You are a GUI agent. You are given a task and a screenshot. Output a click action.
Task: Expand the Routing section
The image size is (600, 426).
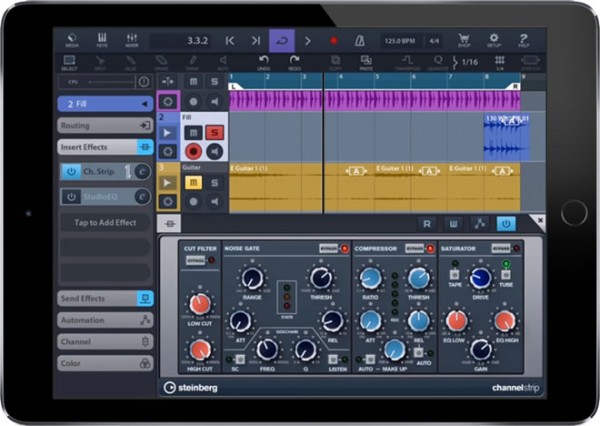(x=105, y=126)
